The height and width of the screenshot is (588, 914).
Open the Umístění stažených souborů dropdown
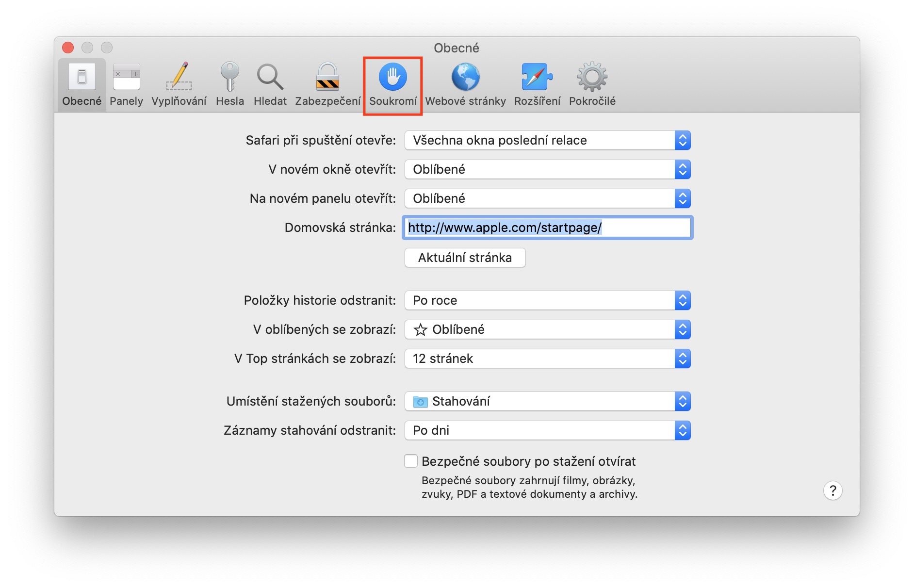pos(547,401)
